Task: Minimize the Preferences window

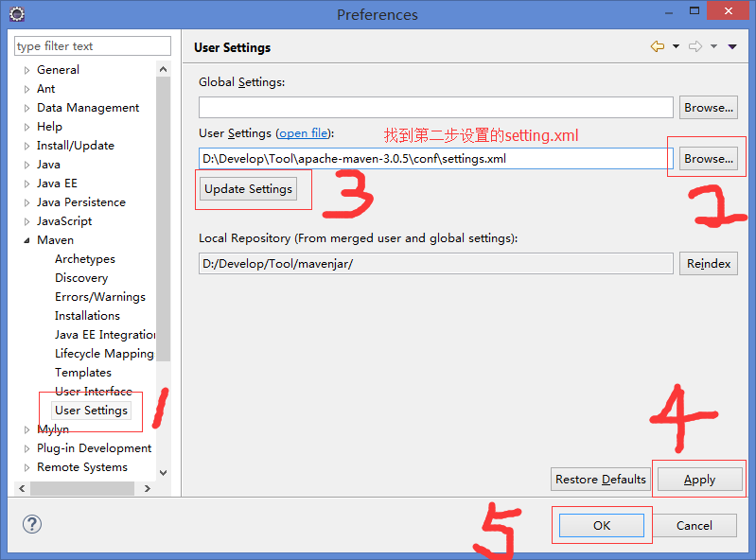Action: 669,11
